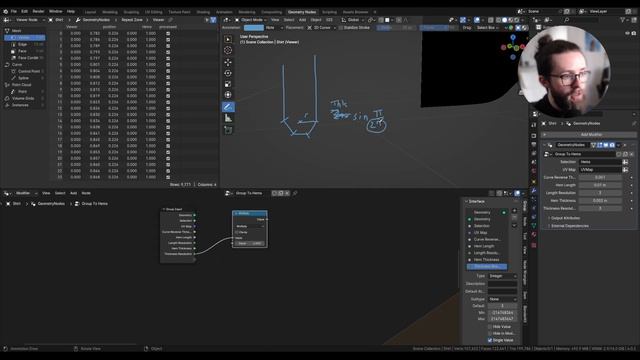Open the spreadsheet editor type icon
This screenshot has width=640, height=360.
(x=7, y=20)
